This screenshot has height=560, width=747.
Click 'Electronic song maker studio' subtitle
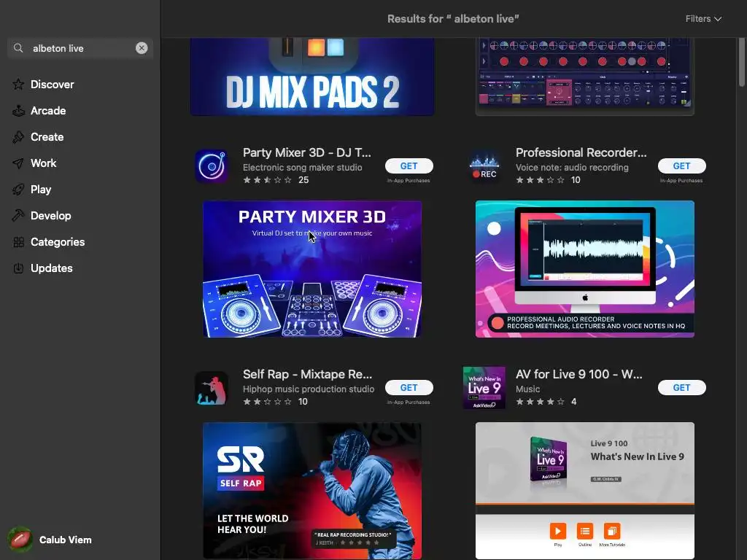302,168
